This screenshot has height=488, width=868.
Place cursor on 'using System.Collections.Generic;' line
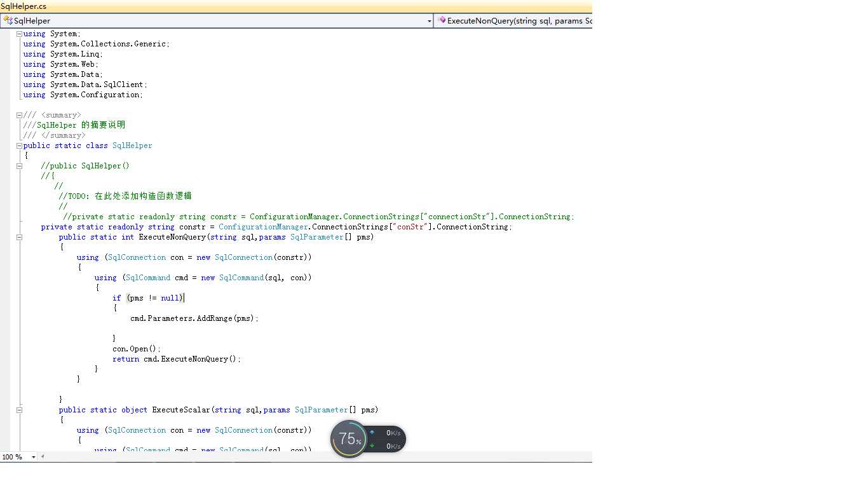97,44
